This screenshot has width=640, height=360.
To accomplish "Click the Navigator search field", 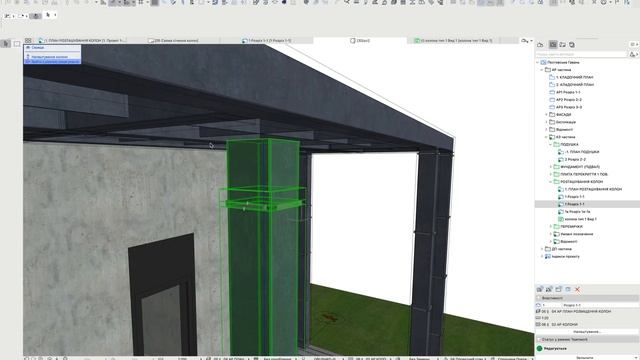I will [581, 54].
